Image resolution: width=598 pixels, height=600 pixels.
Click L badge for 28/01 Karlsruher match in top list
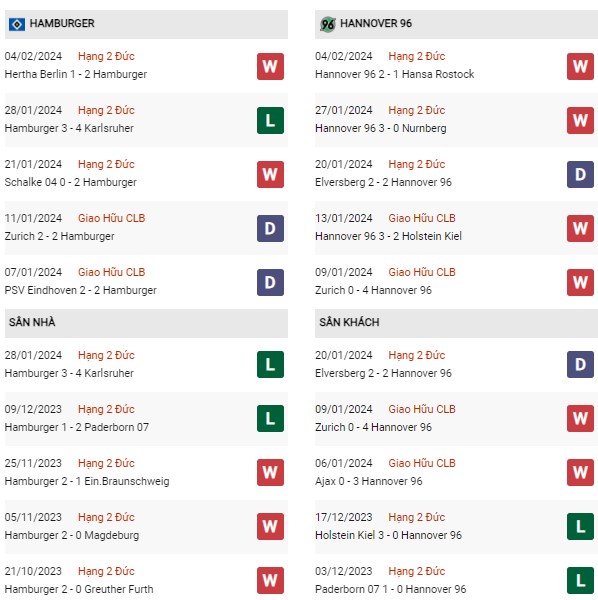tap(270, 121)
